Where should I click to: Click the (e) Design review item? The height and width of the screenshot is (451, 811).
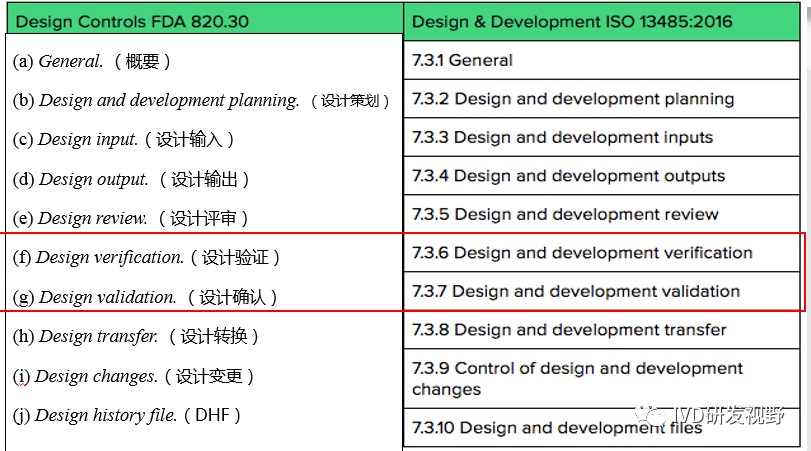[x=130, y=218]
